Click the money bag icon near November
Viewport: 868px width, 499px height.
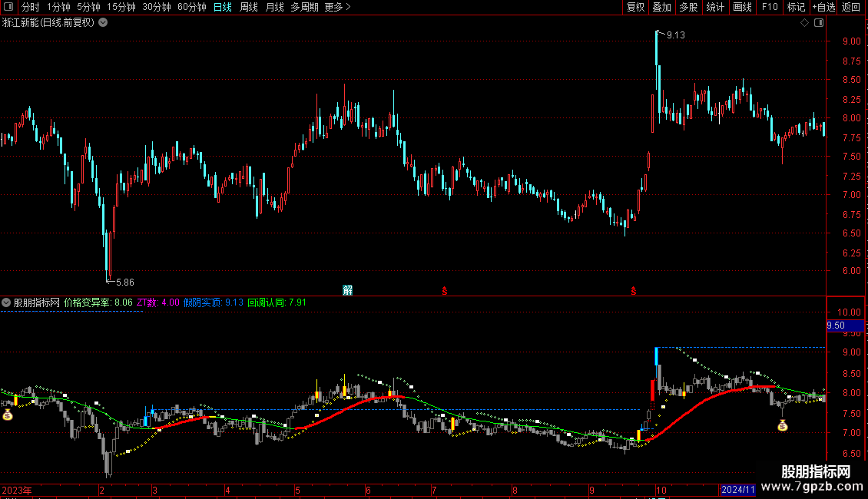(x=782, y=425)
